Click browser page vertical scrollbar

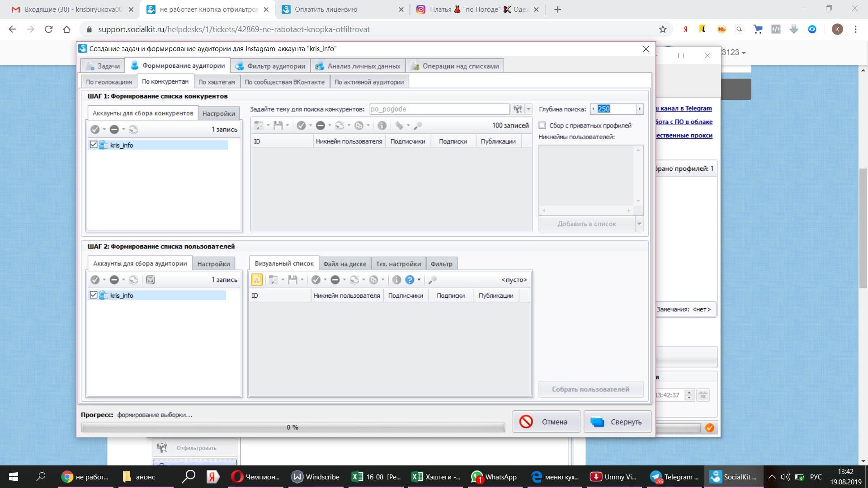pos(863,228)
